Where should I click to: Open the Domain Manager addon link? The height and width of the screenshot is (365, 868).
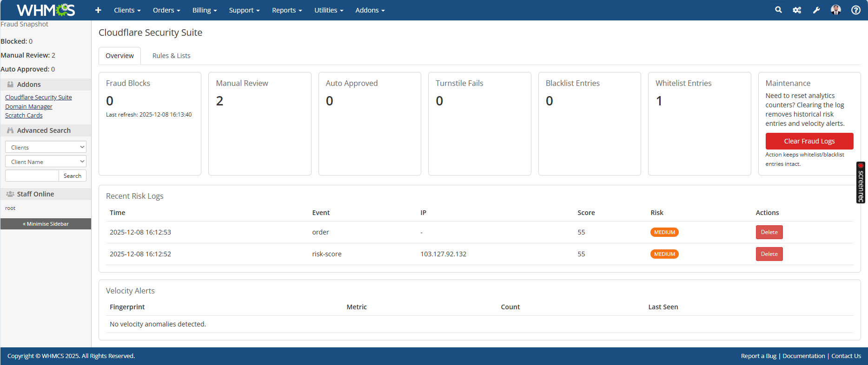29,106
